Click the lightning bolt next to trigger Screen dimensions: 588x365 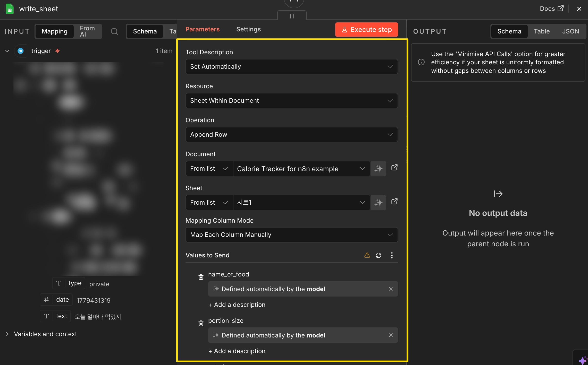tap(57, 51)
